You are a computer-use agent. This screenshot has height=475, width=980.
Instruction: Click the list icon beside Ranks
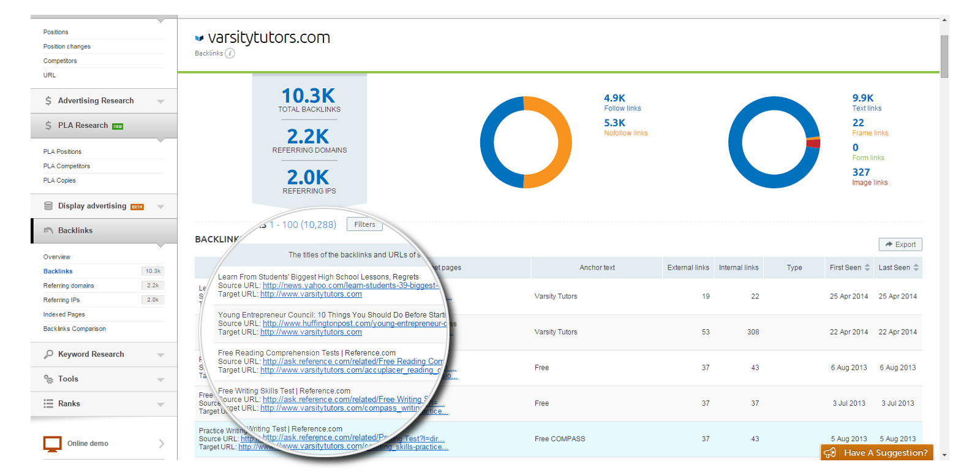[48, 403]
